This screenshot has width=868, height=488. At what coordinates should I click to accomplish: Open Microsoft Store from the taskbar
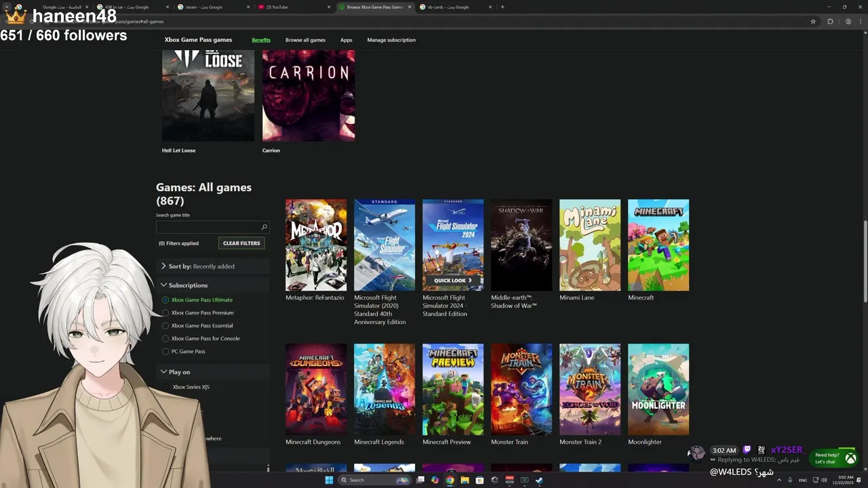pos(479,480)
